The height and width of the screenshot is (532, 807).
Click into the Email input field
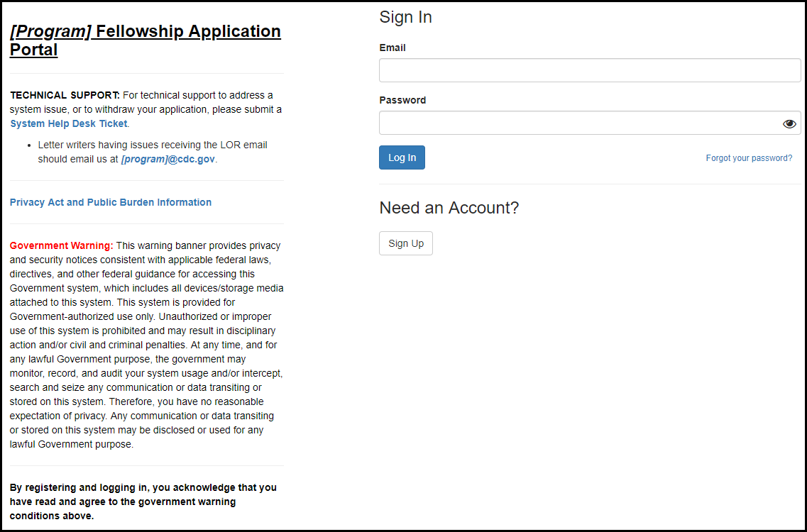pyautogui.click(x=589, y=71)
